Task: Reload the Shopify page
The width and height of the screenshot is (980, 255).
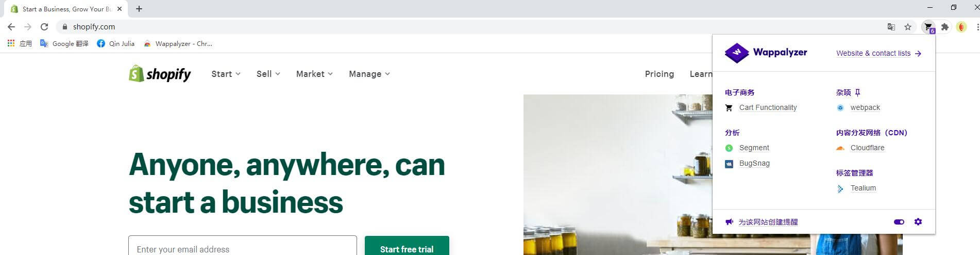Action: tap(44, 27)
